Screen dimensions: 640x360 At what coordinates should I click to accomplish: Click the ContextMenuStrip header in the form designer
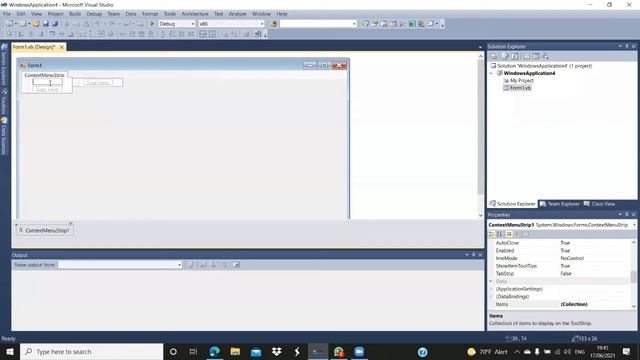(44, 75)
